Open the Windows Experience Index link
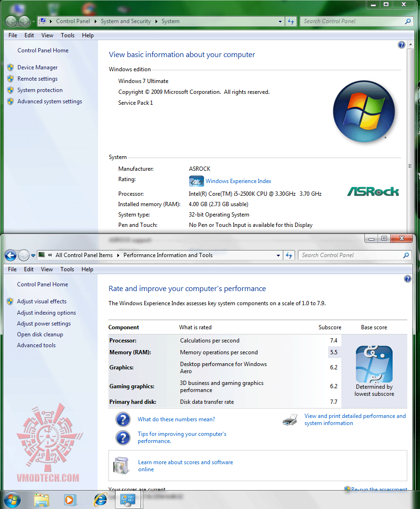 click(x=239, y=181)
